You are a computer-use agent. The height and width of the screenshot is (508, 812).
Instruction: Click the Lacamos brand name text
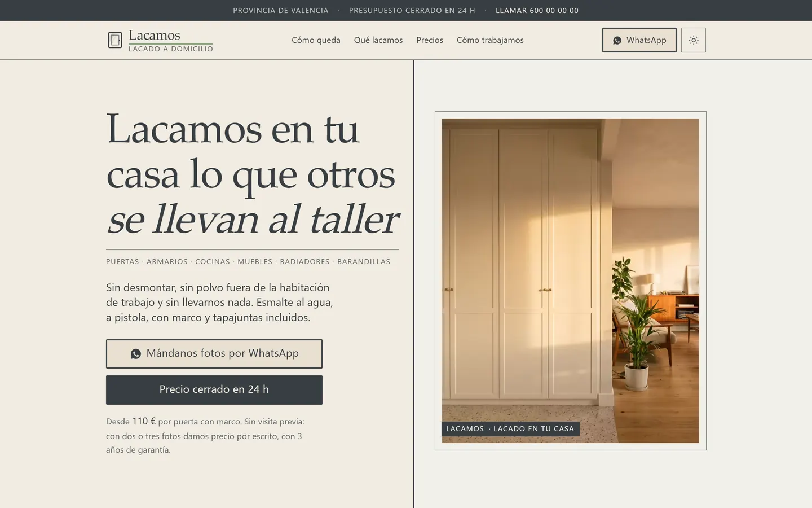(x=155, y=35)
